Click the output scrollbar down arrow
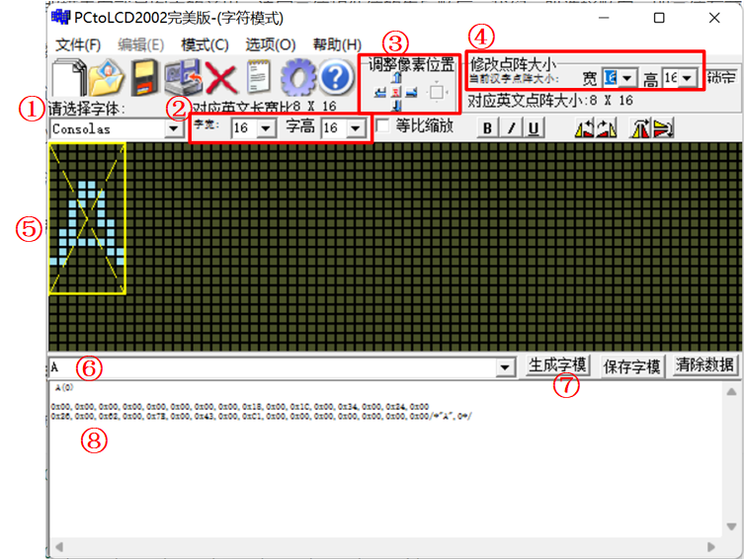745x560 pixels. [732, 526]
